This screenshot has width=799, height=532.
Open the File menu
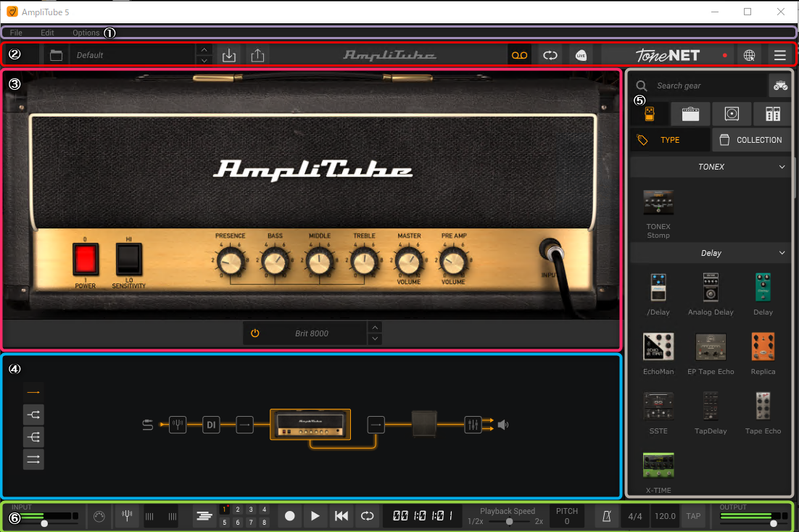tap(16, 33)
